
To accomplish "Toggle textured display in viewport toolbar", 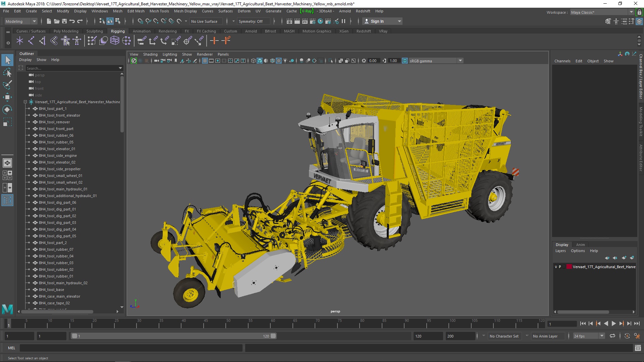I will click(x=279, y=61).
